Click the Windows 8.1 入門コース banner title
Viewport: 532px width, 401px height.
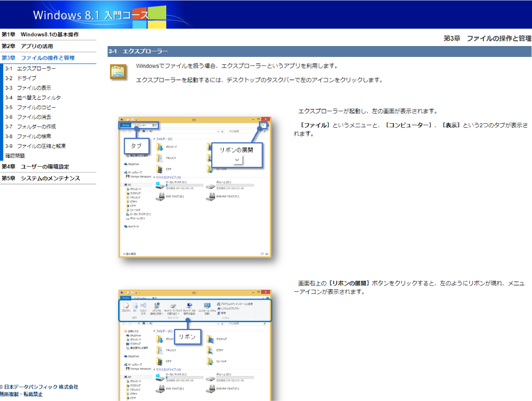91,15
